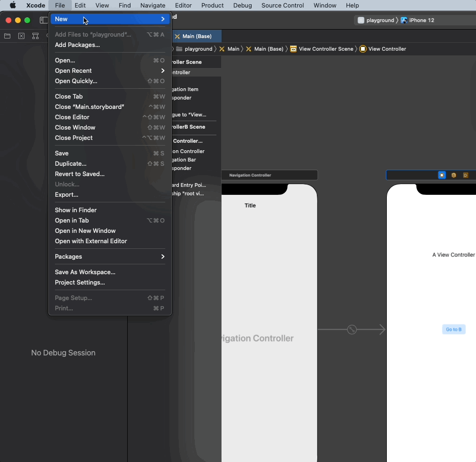
Task: Open the Help menu
Action: pos(352,6)
